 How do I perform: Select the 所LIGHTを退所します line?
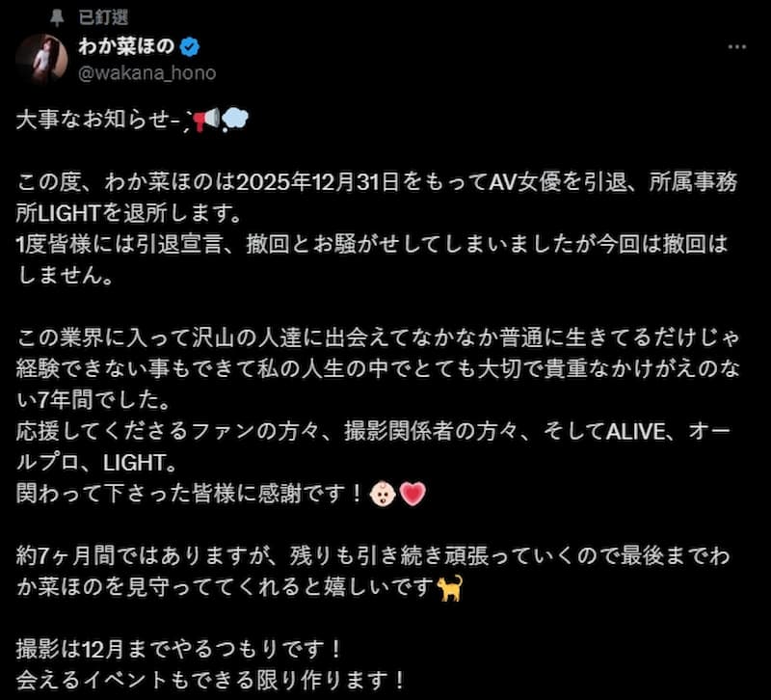coord(129,213)
